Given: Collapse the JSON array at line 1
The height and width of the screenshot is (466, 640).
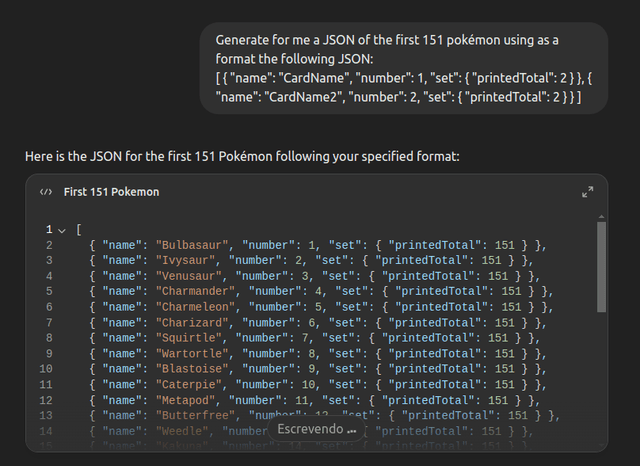Looking at the screenshot, I should coord(62,231).
